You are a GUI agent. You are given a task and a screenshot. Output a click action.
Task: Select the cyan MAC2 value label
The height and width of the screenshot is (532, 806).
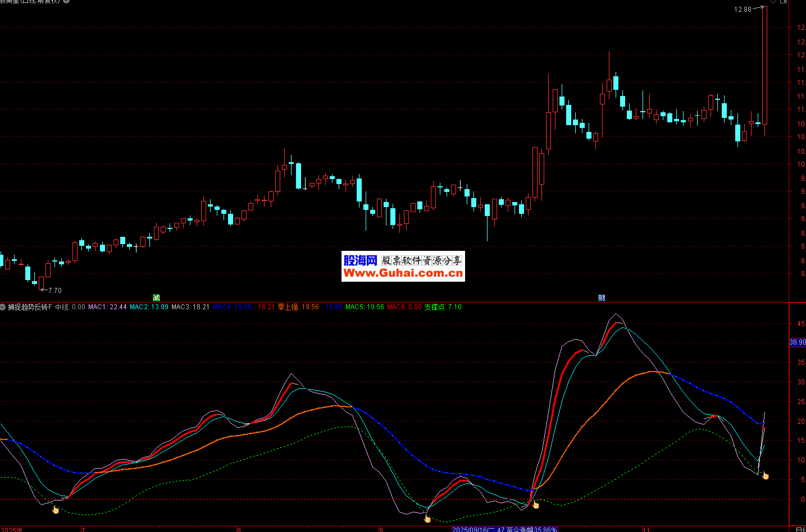[x=149, y=307]
